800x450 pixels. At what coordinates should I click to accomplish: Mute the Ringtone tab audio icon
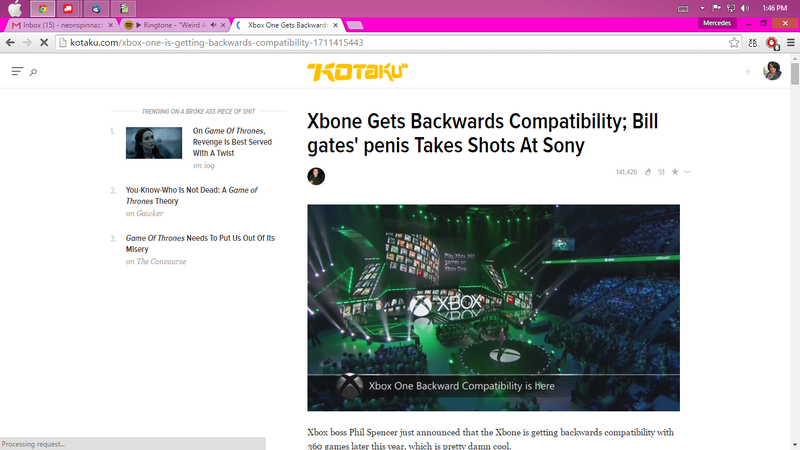click(x=213, y=24)
